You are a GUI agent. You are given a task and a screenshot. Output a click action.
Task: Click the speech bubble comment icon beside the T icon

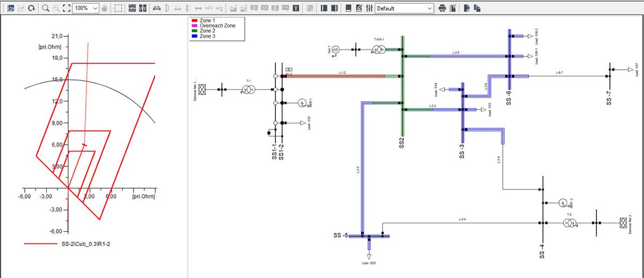[286, 8]
